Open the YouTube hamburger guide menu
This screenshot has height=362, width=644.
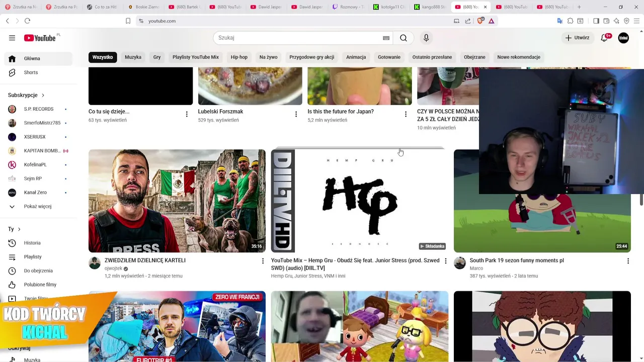(x=12, y=38)
